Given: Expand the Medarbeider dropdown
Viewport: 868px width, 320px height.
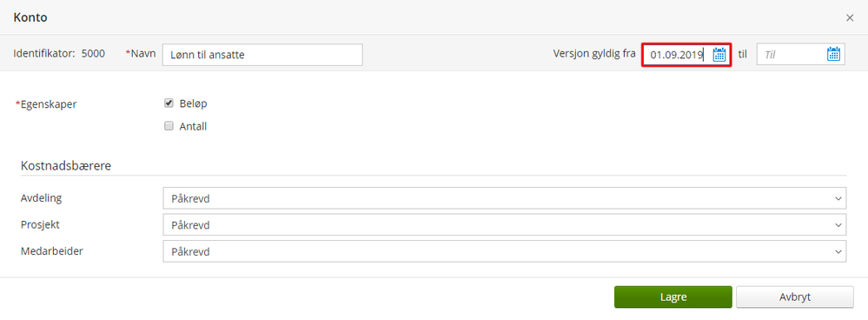Looking at the screenshot, I should [504, 251].
